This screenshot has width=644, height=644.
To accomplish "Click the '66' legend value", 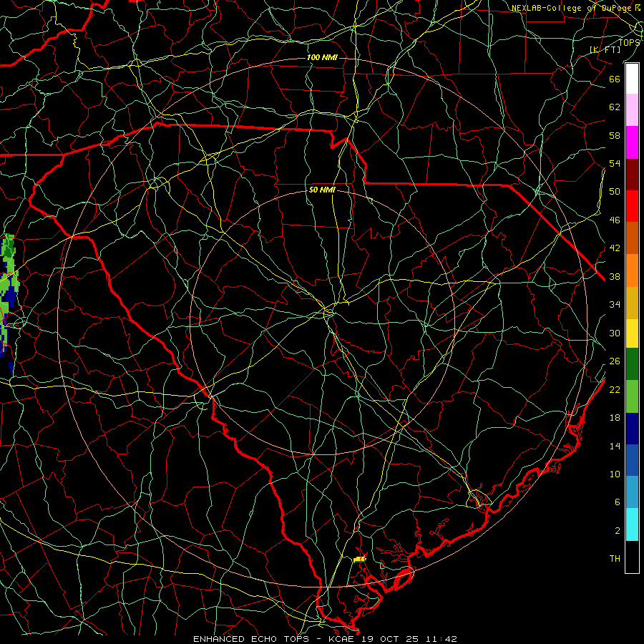I will pyautogui.click(x=615, y=79).
